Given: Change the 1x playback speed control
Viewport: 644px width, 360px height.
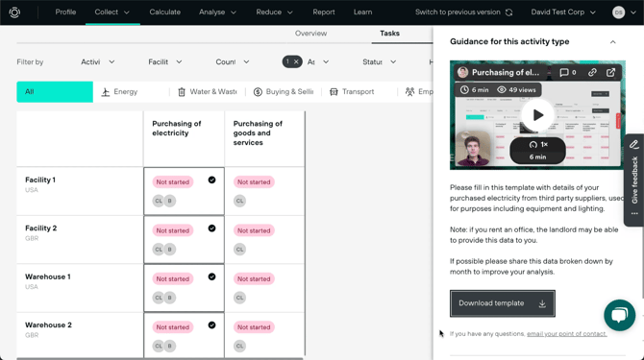Looking at the screenshot, I should [537, 150].
